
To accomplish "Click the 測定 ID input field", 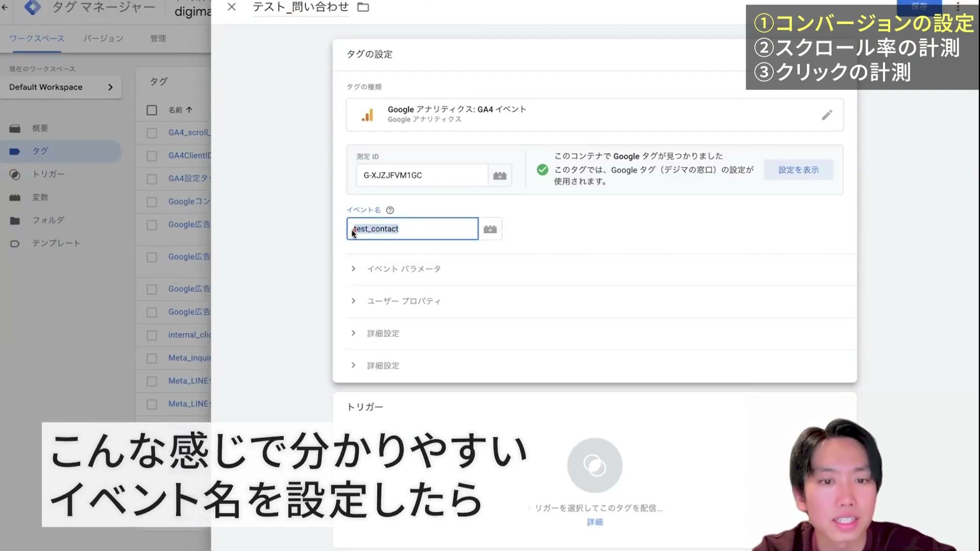I will [x=422, y=175].
